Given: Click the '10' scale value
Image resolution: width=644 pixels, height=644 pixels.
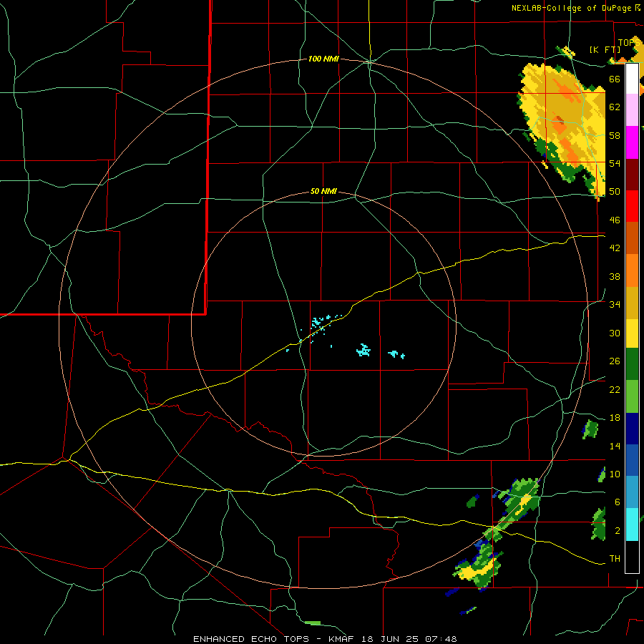Looking at the screenshot, I should point(615,474).
